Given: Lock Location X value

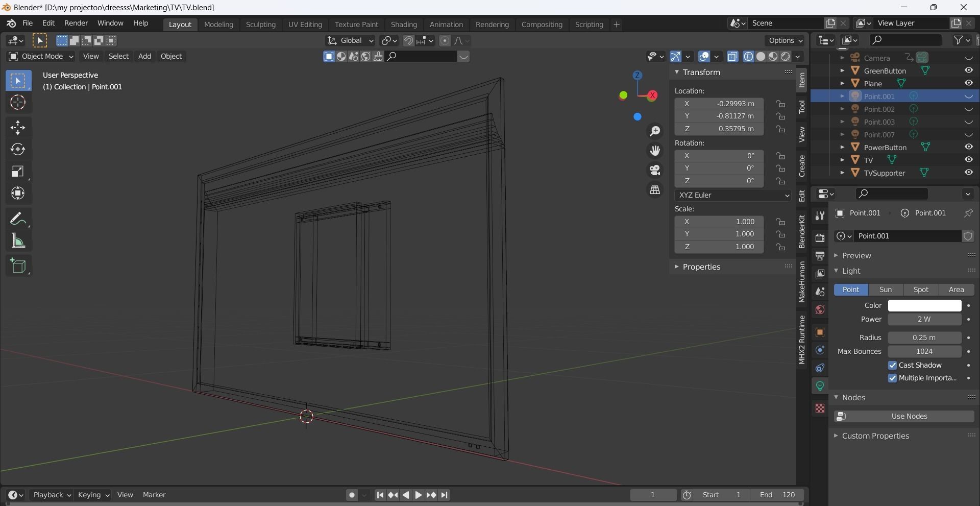Looking at the screenshot, I should pyautogui.click(x=780, y=104).
